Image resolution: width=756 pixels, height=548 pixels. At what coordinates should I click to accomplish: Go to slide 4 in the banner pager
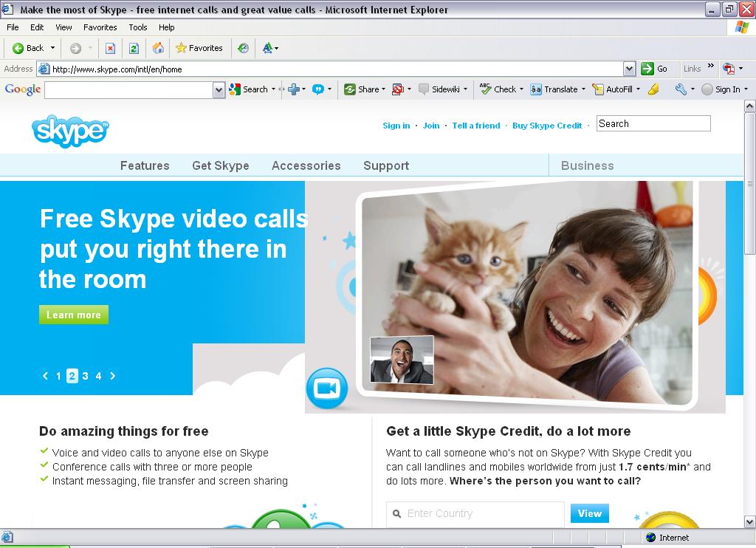tap(98, 376)
